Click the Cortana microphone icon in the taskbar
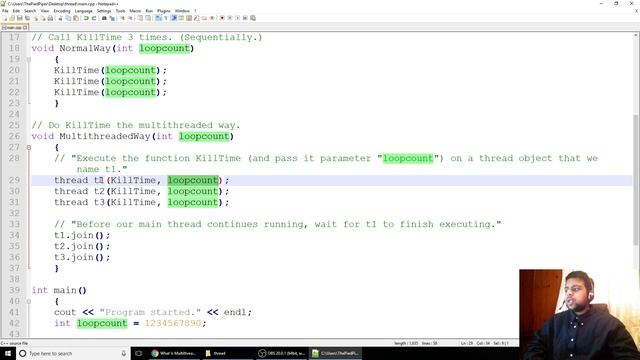Image resolution: width=640 pixels, height=360 pixels. click(124, 353)
